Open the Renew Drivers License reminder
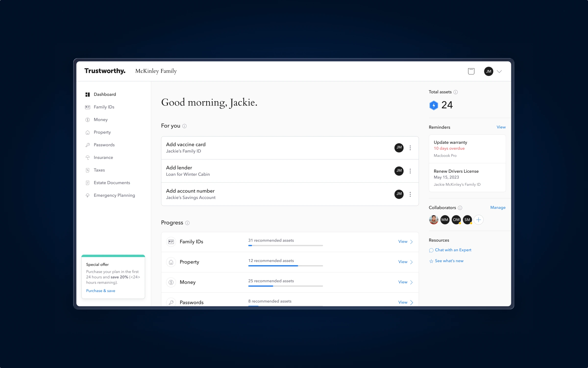588x368 pixels. (x=467, y=178)
